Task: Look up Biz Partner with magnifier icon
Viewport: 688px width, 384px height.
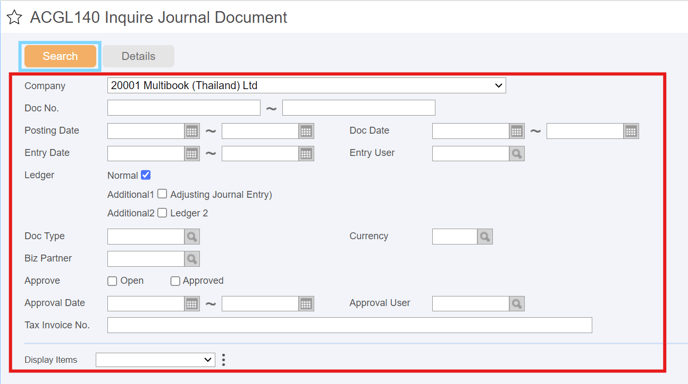Action: pos(192,258)
